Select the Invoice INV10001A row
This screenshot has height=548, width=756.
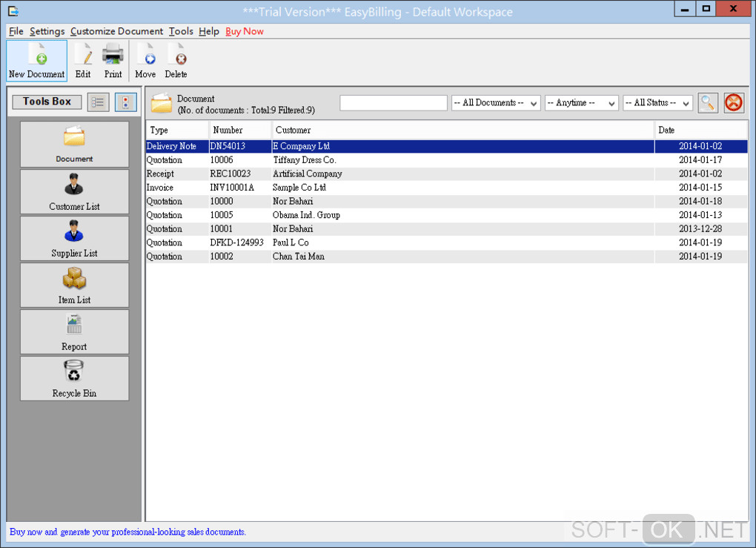tap(447, 188)
